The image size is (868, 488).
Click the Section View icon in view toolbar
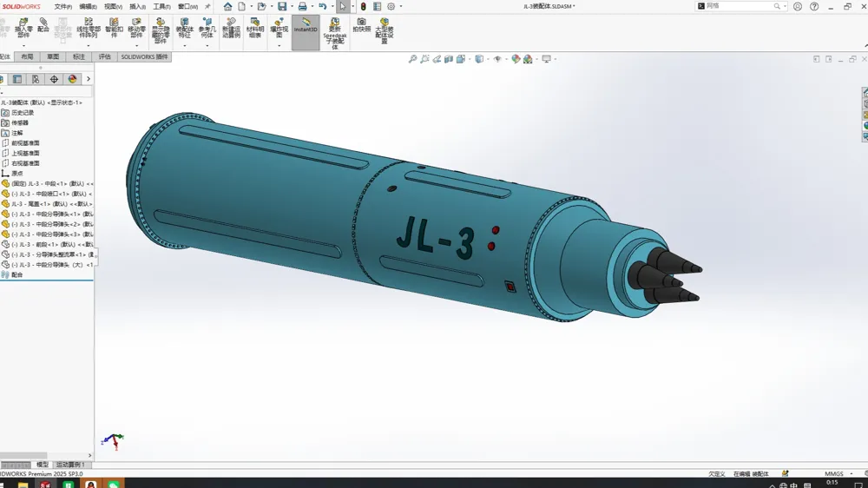(x=449, y=59)
